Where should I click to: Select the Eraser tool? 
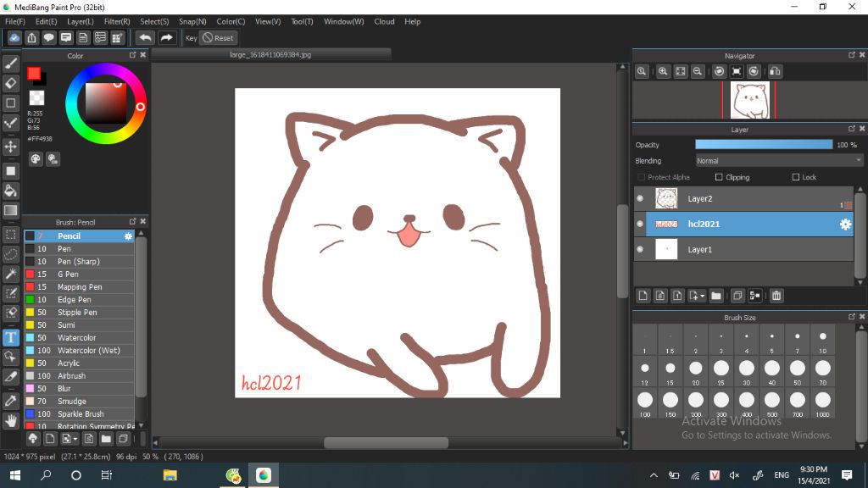pyautogui.click(x=10, y=83)
